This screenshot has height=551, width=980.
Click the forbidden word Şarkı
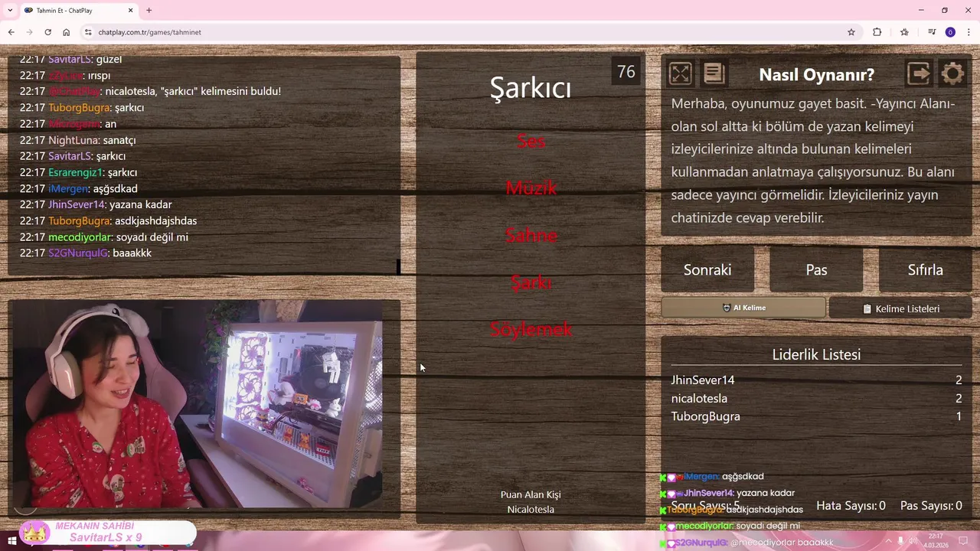[531, 282]
